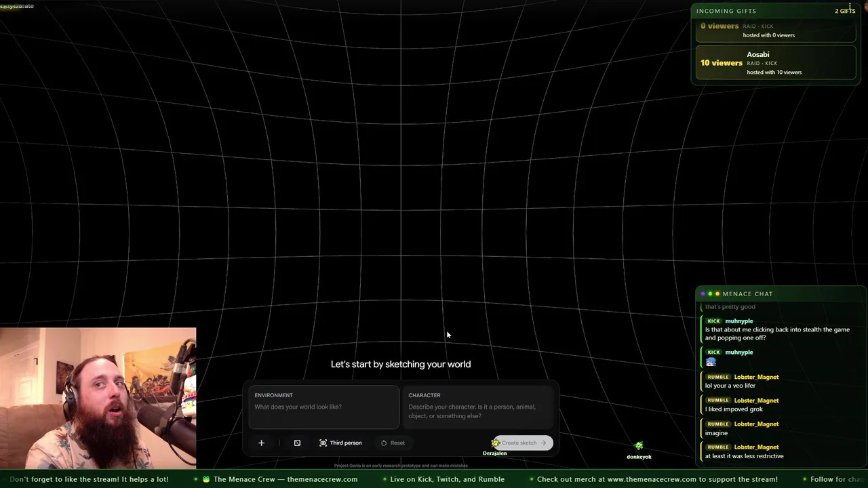
Task: Click the Project Genie disclaimer text
Action: [x=401, y=466]
